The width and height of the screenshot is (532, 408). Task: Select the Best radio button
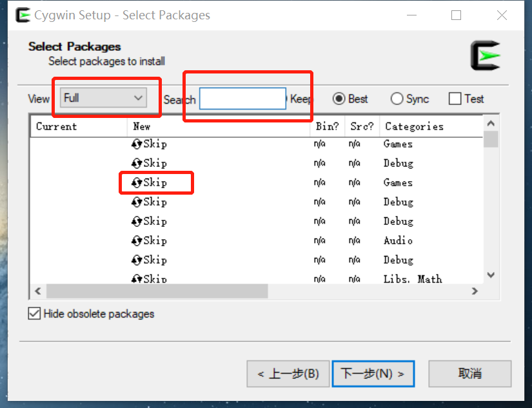[339, 99]
